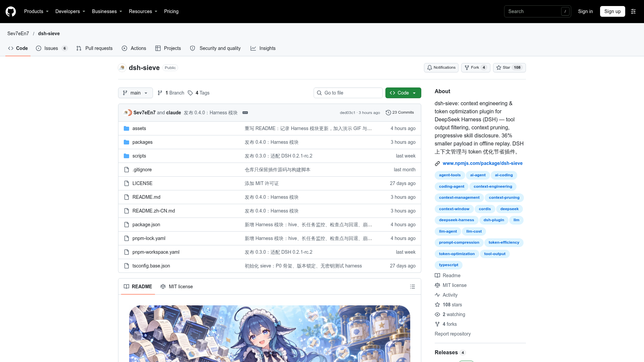Switch to the Actions tab
Image resolution: width=644 pixels, height=362 pixels.
134,48
